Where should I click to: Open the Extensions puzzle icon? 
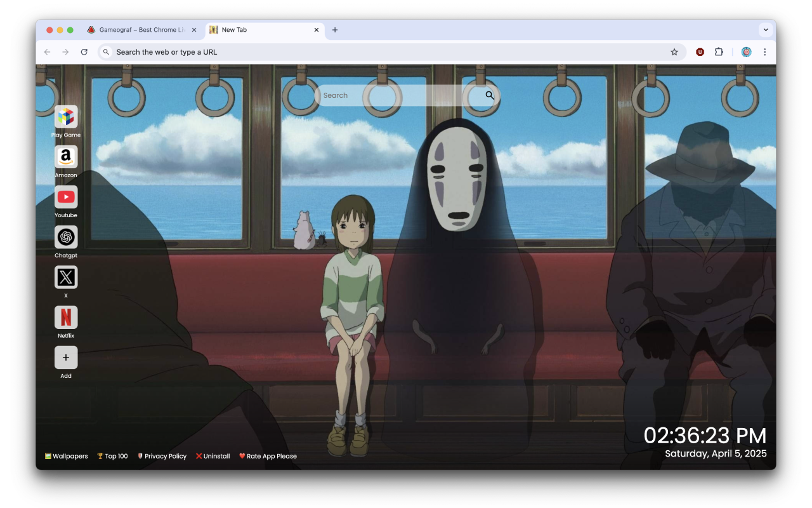click(719, 52)
